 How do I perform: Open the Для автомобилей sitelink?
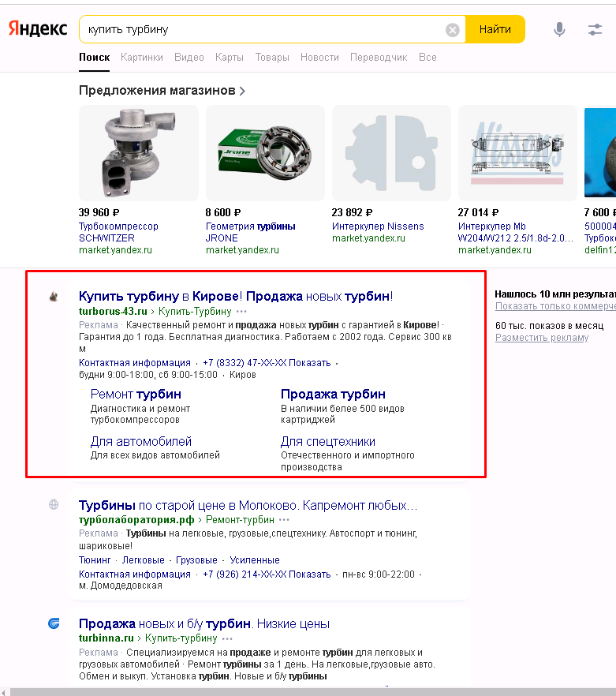click(x=141, y=442)
